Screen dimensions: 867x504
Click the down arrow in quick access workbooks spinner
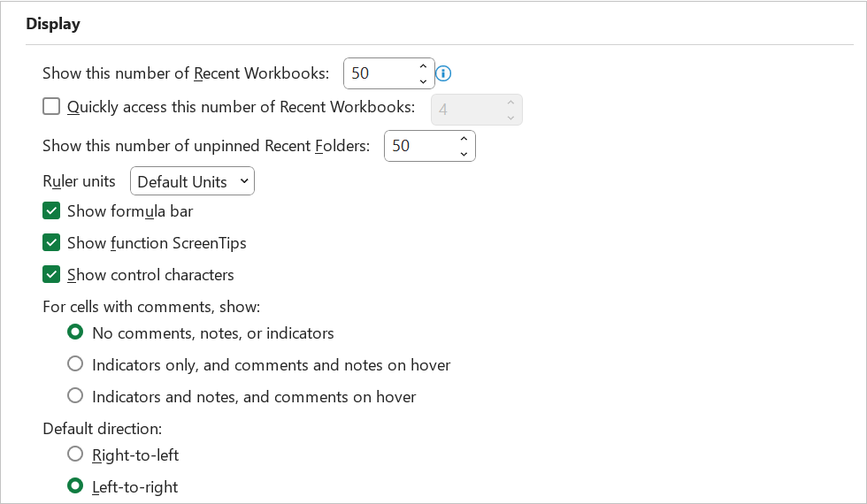pos(511,117)
